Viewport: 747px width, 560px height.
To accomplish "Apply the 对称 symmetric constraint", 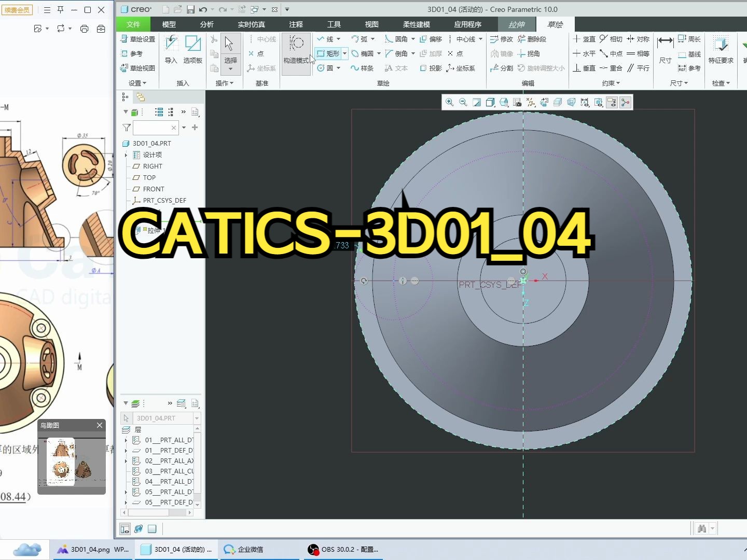I will click(638, 39).
